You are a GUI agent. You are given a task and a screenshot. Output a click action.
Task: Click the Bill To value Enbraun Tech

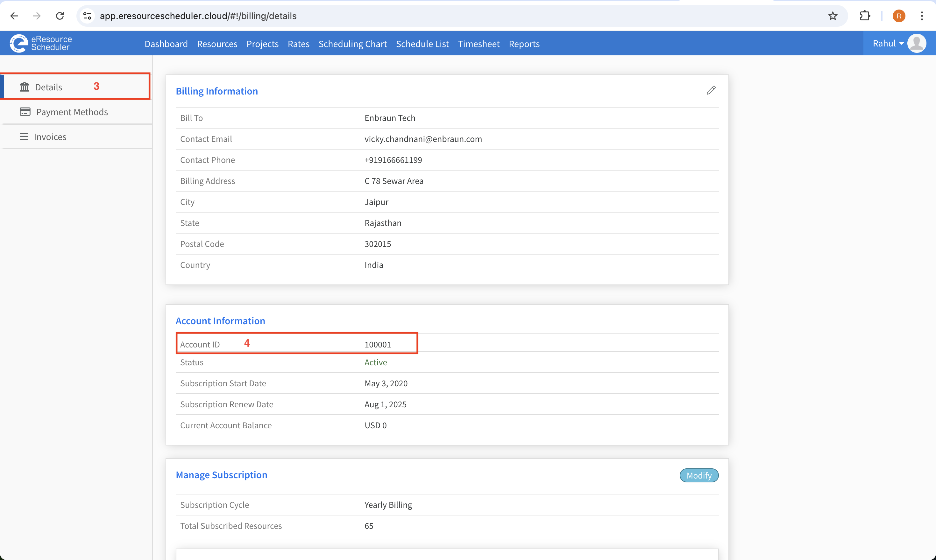[x=390, y=118]
